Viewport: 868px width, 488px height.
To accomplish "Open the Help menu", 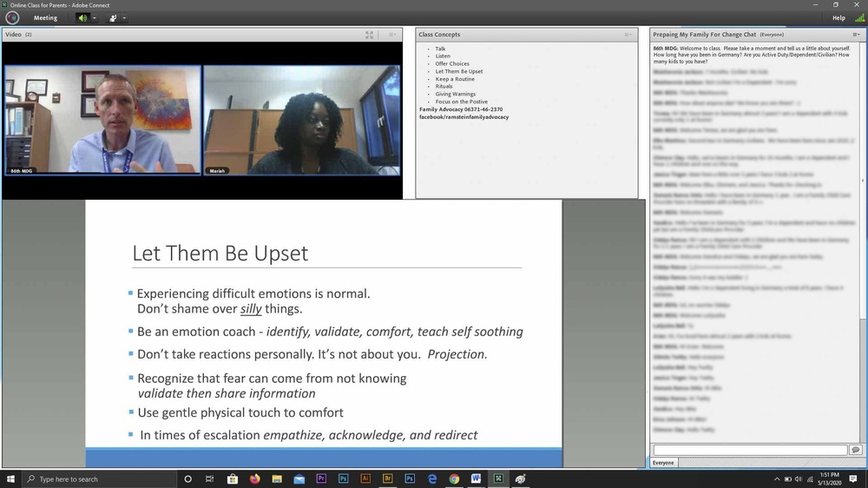I will [838, 17].
